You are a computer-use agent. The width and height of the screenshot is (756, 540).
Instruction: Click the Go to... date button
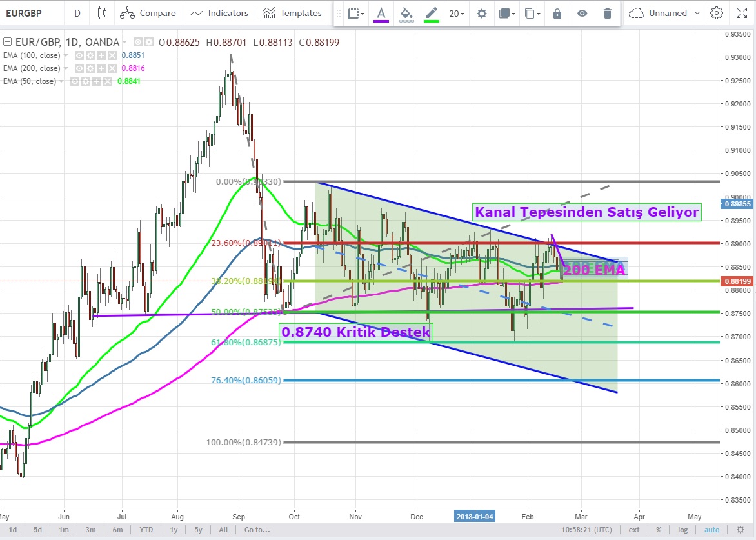pos(257,530)
